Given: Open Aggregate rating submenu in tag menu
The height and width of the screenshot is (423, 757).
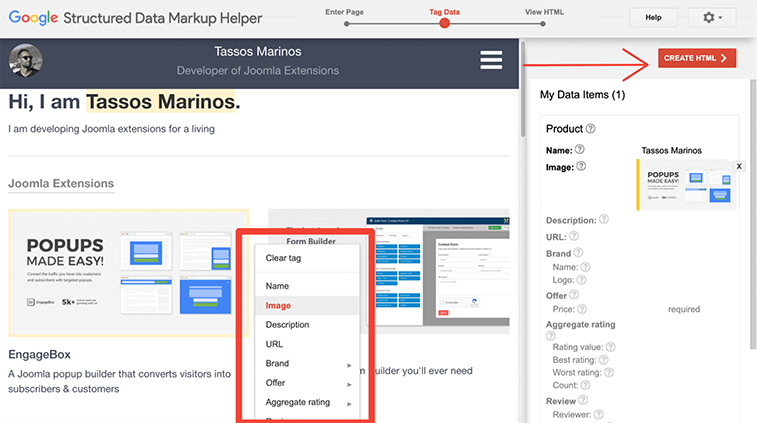Looking at the screenshot, I should coord(307,402).
